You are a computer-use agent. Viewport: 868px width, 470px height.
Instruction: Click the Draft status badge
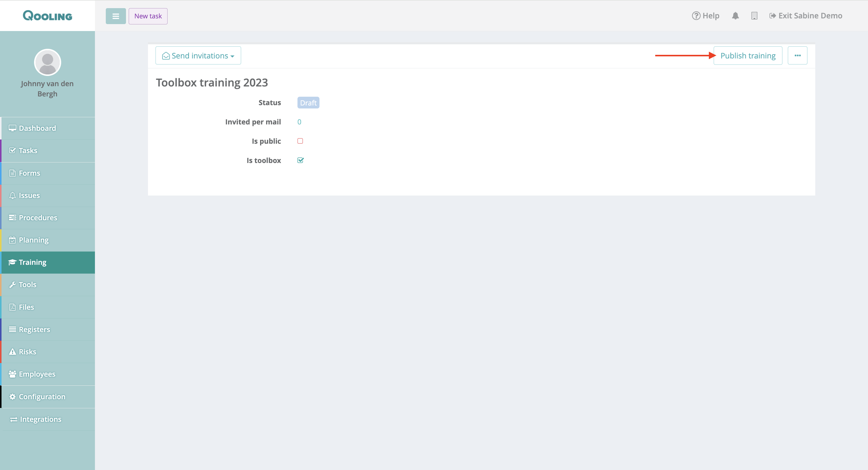click(x=308, y=103)
